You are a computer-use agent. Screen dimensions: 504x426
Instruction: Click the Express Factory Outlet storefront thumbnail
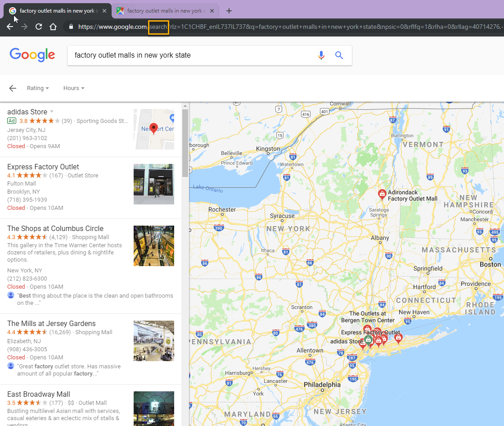pos(154,184)
